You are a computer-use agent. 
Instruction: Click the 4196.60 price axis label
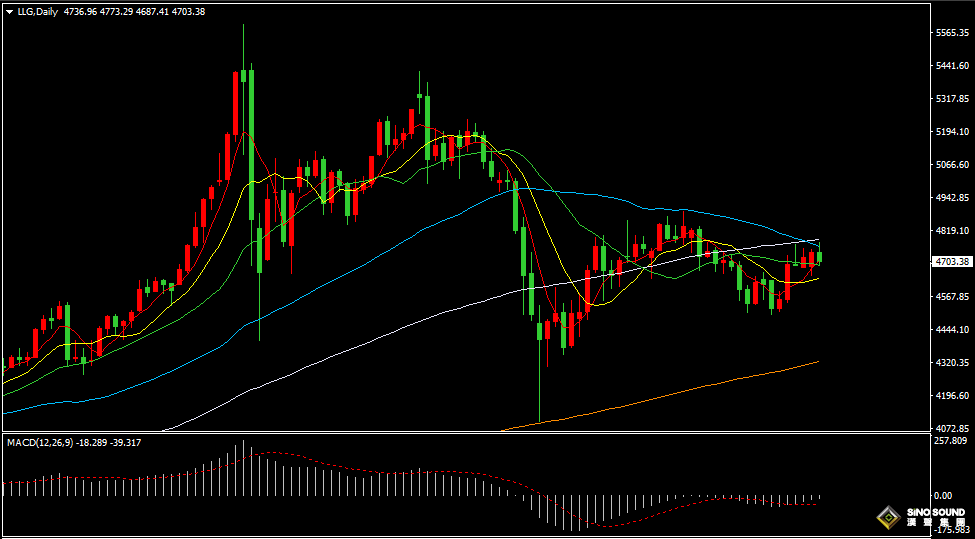click(953, 395)
